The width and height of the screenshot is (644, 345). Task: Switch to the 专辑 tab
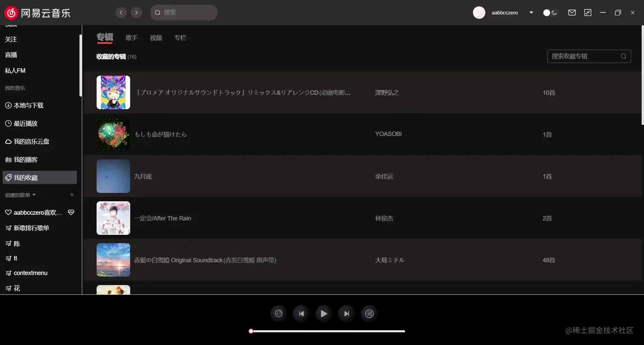pyautogui.click(x=105, y=37)
